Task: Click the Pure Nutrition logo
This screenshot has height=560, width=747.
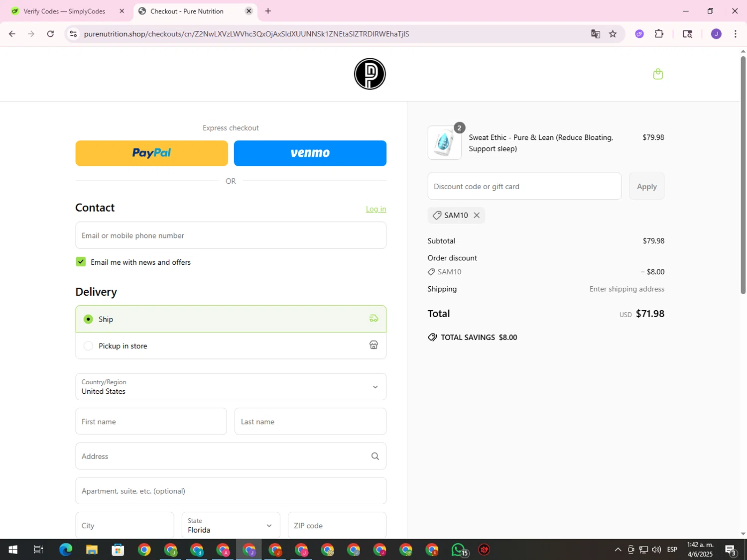Action: 370,74
